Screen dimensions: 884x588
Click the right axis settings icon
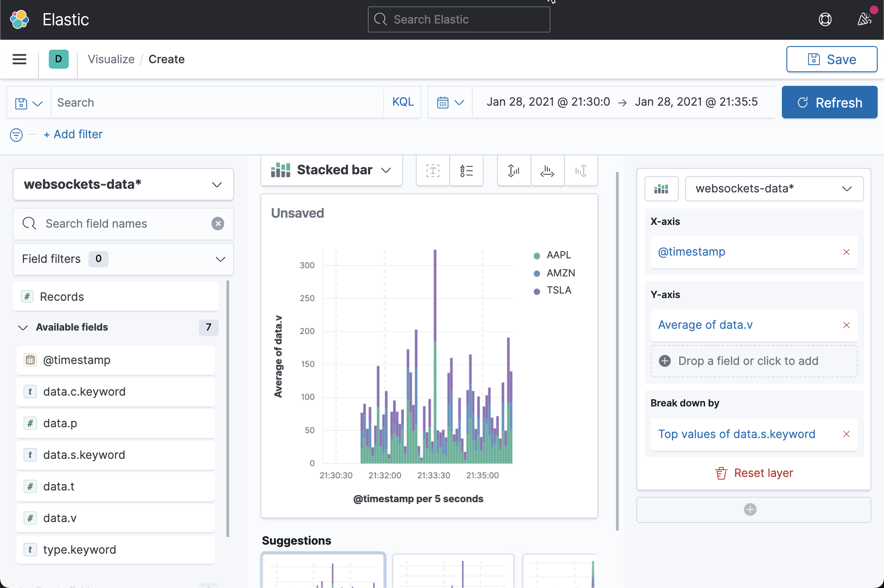pyautogui.click(x=581, y=170)
